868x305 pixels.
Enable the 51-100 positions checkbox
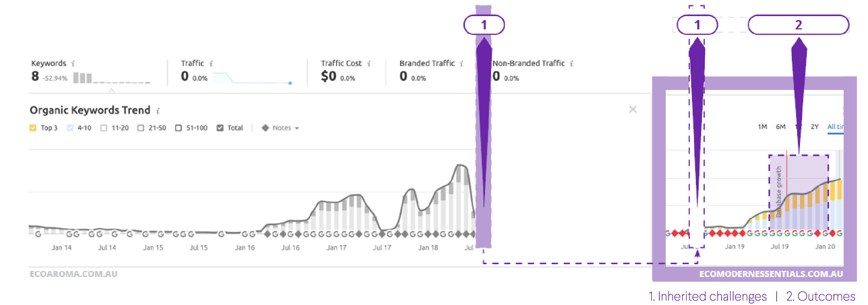click(x=178, y=128)
